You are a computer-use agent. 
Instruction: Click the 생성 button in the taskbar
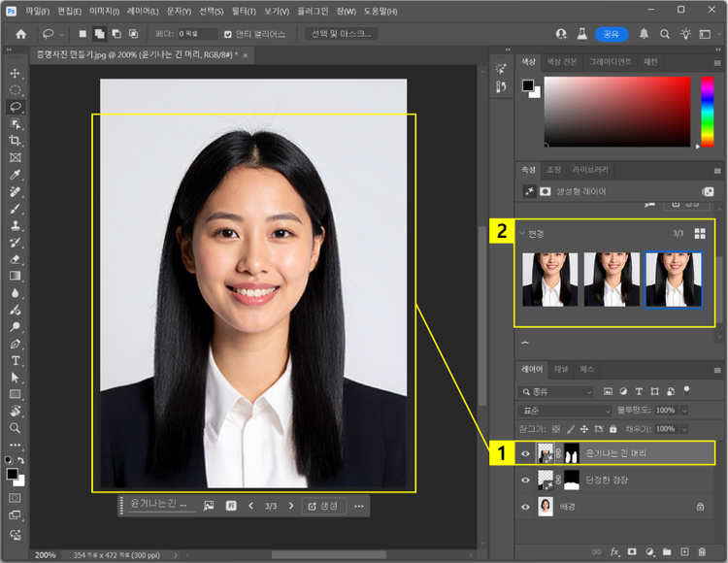[323, 506]
